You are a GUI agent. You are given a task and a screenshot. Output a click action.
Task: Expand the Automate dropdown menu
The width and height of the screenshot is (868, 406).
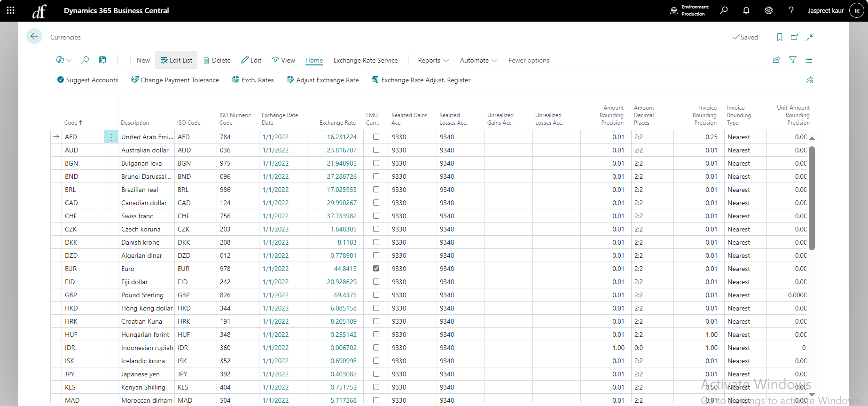tap(478, 60)
